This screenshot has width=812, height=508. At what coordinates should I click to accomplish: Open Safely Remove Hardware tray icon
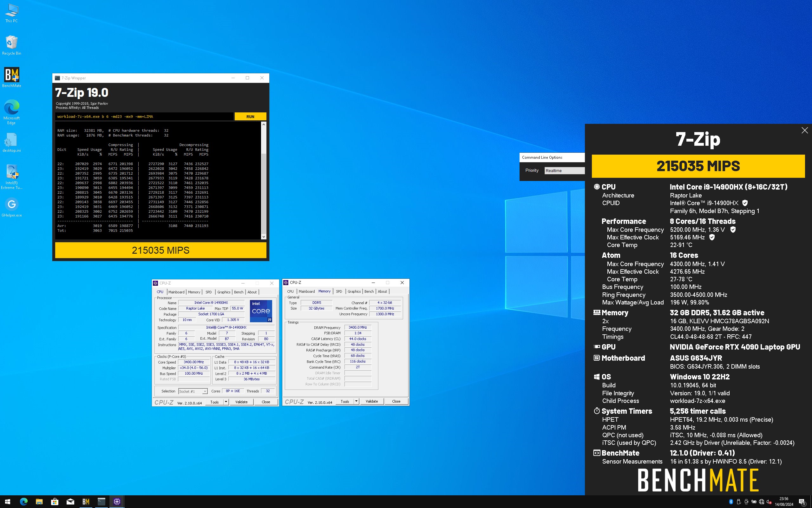coord(738,502)
